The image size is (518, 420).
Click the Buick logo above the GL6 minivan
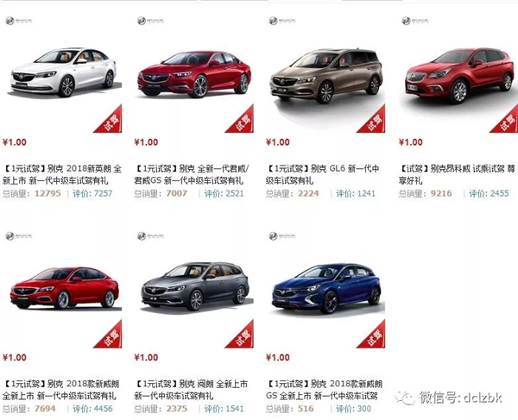click(x=282, y=21)
